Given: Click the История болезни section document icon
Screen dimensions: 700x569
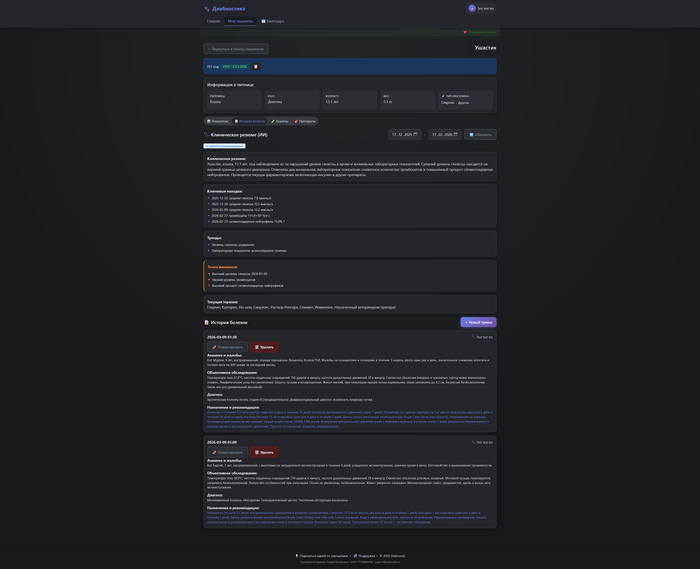Looking at the screenshot, I should 207,322.
